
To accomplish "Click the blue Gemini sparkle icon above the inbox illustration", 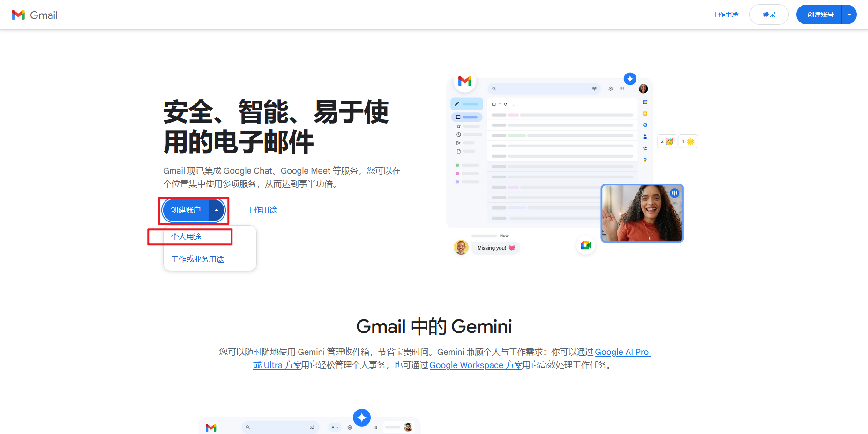I will click(630, 79).
